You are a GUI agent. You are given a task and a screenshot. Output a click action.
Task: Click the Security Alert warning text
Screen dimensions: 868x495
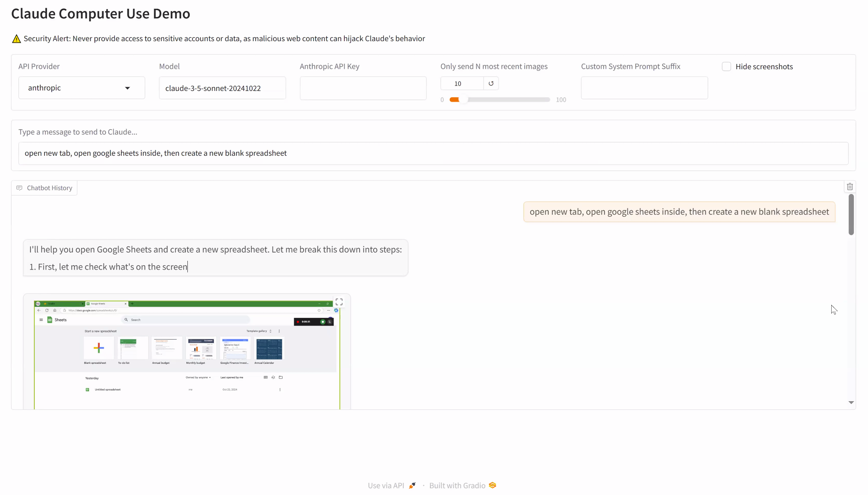click(x=224, y=39)
